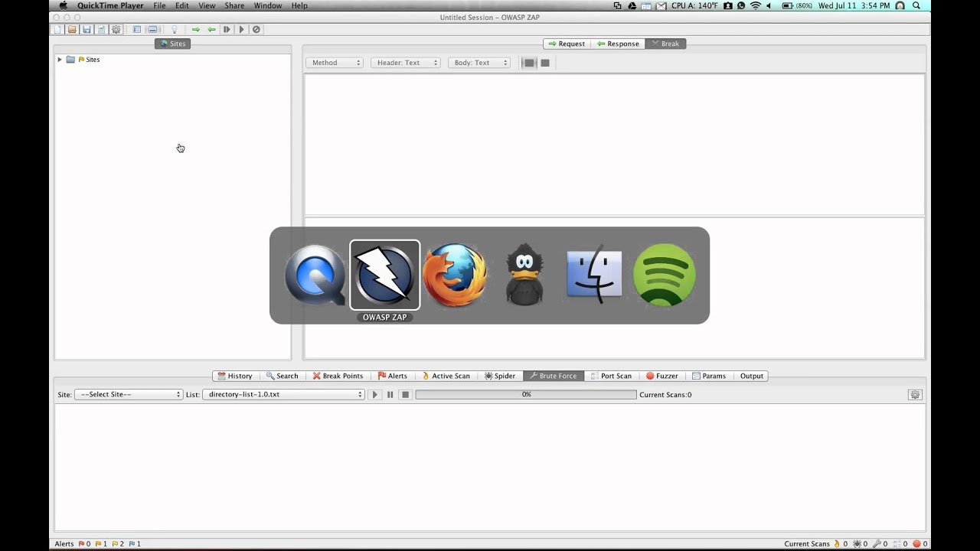Select the Sites panel tab
Viewport: 980px width, 551px height.
click(x=173, y=44)
